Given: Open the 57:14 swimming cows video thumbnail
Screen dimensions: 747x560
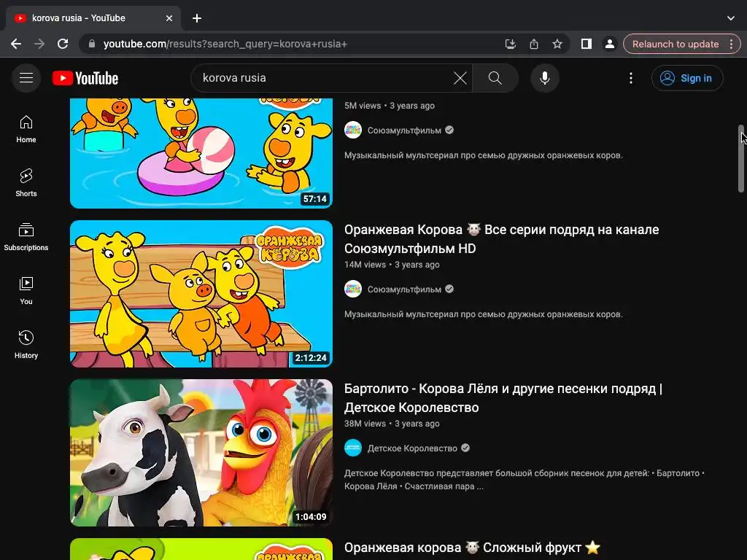Looking at the screenshot, I should point(201,153).
